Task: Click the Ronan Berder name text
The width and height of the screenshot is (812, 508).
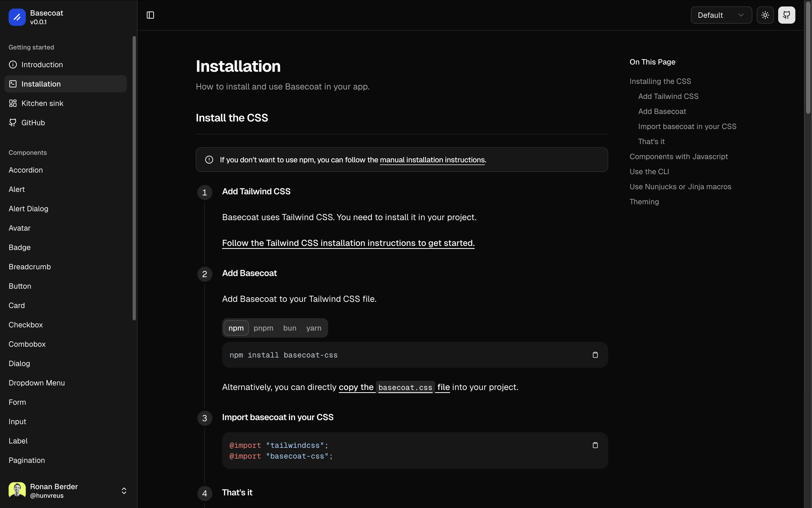Action: click(x=54, y=486)
